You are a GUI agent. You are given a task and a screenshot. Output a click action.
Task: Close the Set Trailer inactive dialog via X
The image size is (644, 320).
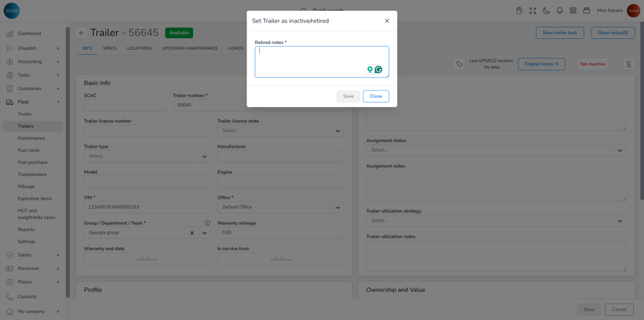coord(387,21)
